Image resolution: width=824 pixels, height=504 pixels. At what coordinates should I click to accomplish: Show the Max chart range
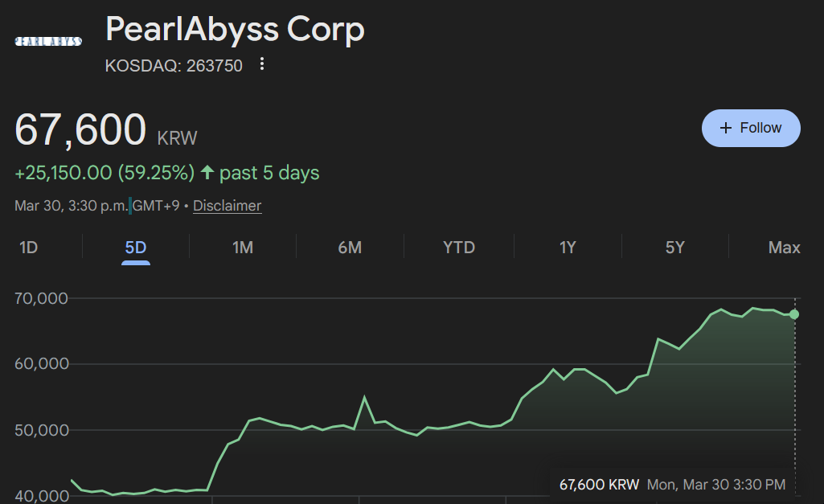pos(784,248)
